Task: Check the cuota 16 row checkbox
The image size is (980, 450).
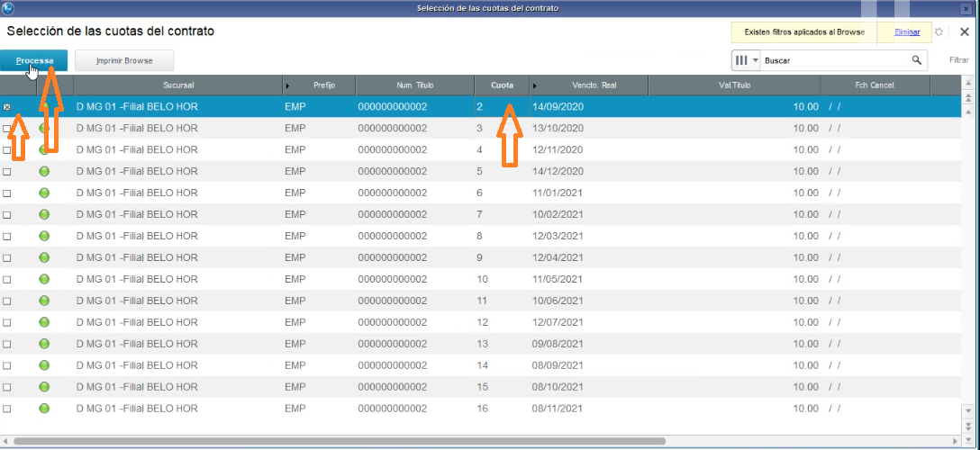Action: (x=7, y=409)
